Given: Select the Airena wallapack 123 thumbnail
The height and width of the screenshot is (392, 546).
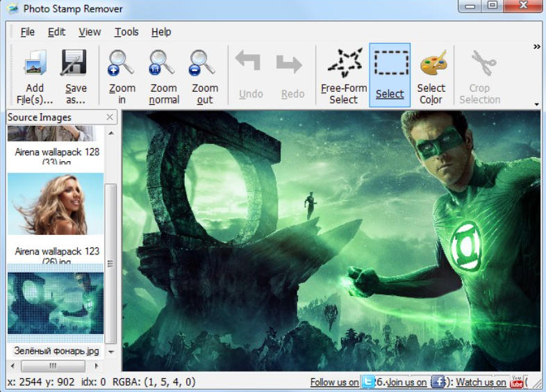Looking at the screenshot, I should [x=56, y=204].
